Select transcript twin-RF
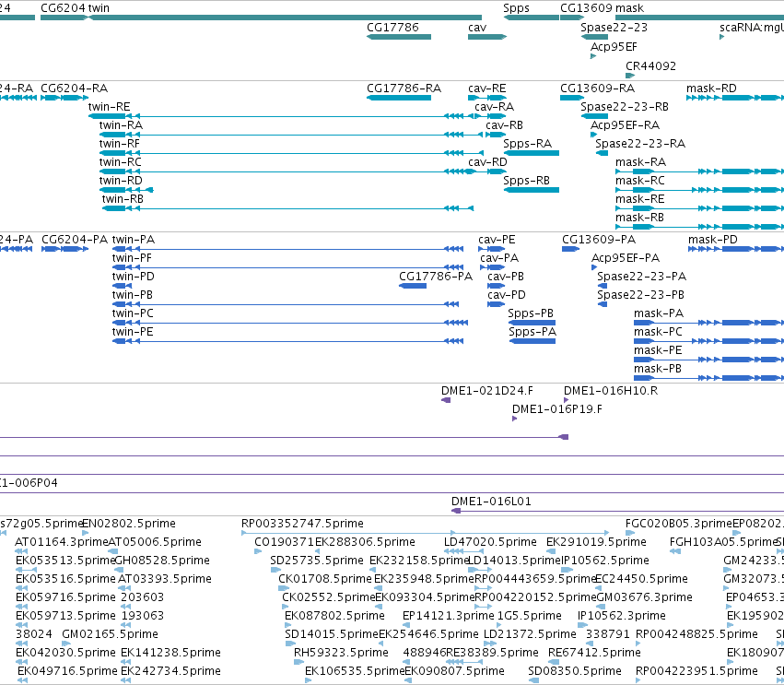 click(119, 144)
